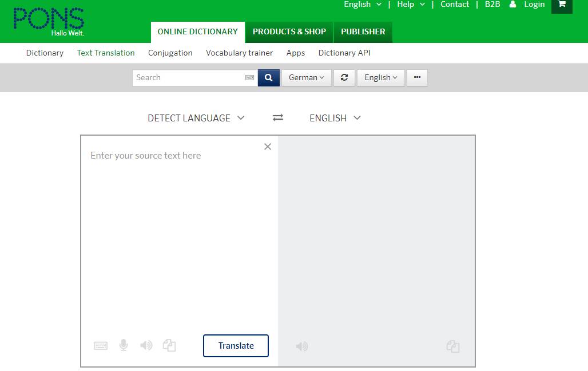
Task: Swap translation languages with the arrows icon
Action: [x=278, y=117]
